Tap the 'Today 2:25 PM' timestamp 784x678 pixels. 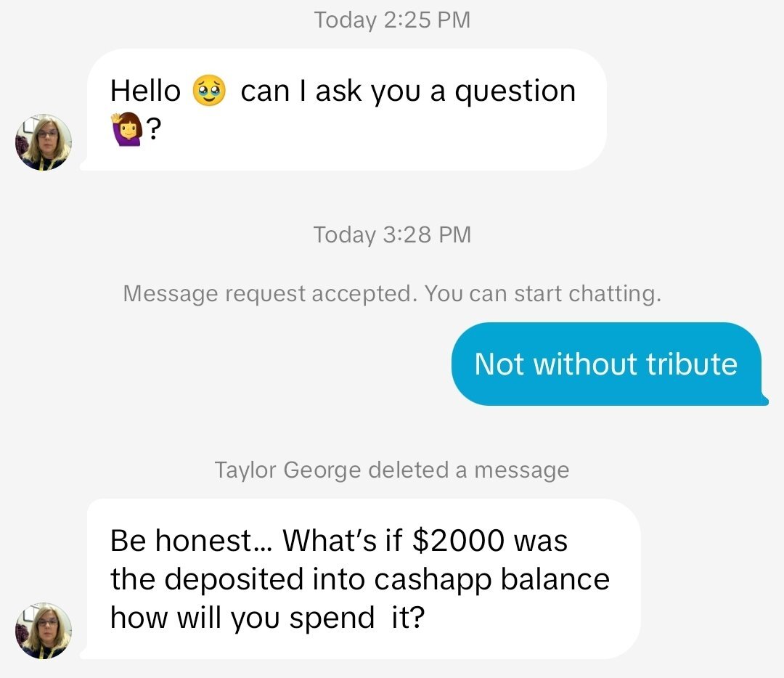[392, 20]
